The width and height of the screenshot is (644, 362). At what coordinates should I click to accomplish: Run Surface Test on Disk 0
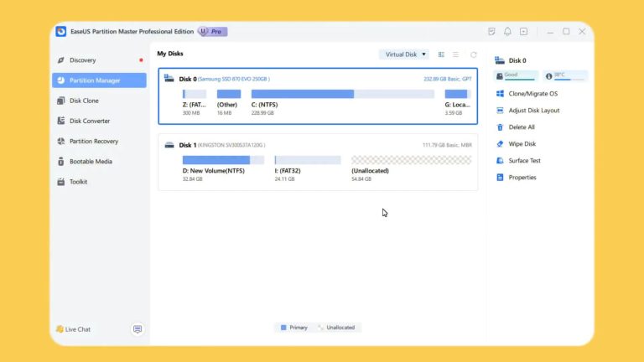click(x=524, y=161)
